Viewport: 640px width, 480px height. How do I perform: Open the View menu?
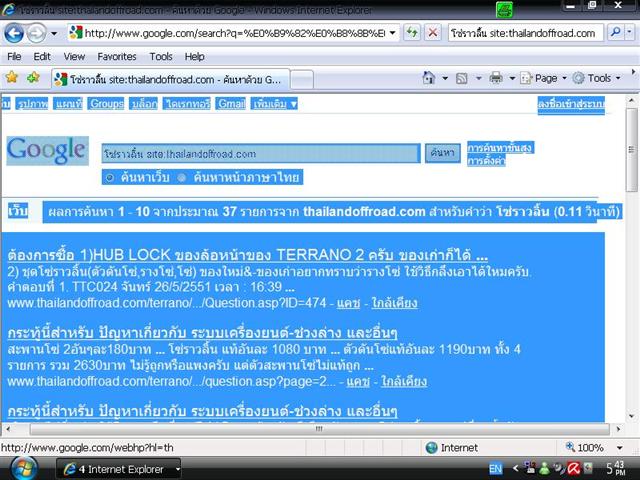coord(74,57)
